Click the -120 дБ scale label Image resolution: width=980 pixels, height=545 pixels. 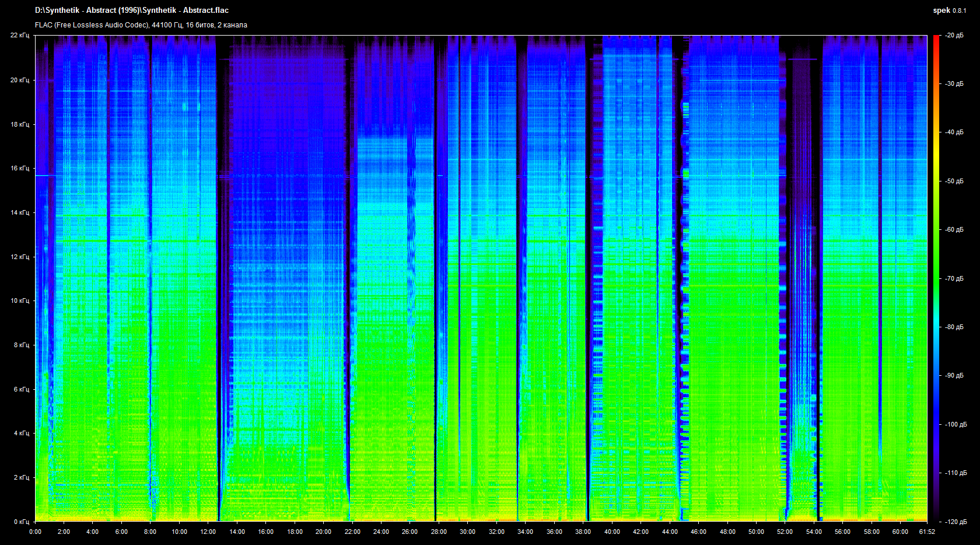click(956, 522)
